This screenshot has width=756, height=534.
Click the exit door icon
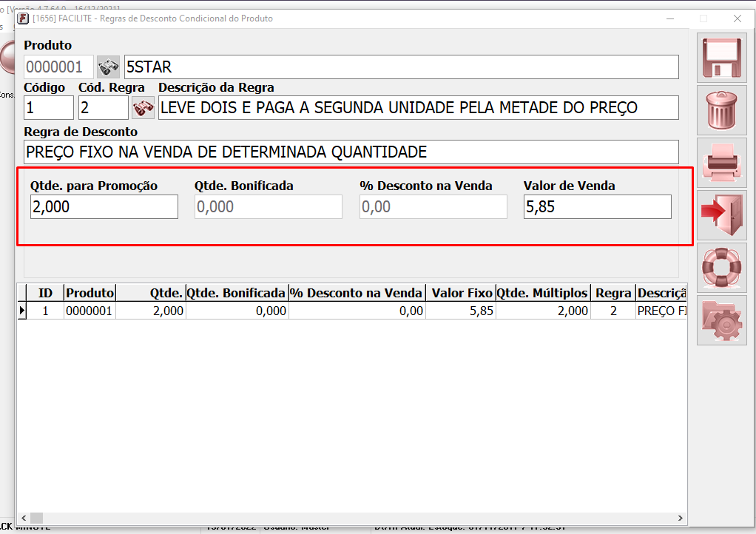[721, 215]
